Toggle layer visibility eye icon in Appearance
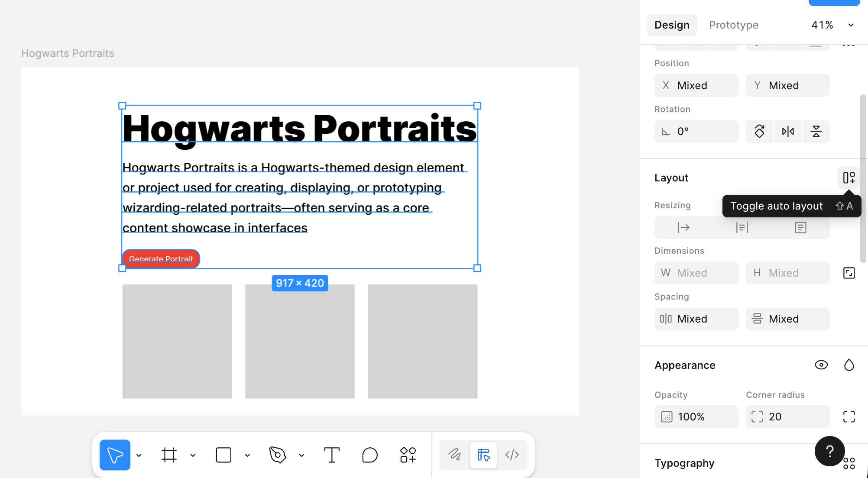The height and width of the screenshot is (478, 868). [x=821, y=365]
